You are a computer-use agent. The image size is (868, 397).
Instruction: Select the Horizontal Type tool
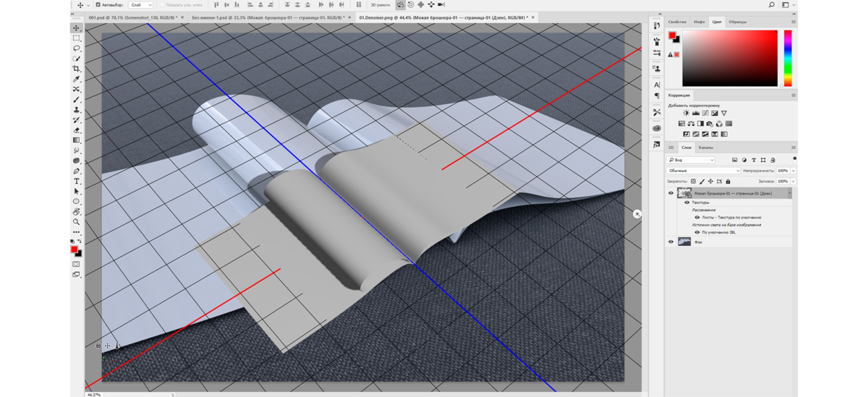click(x=77, y=182)
